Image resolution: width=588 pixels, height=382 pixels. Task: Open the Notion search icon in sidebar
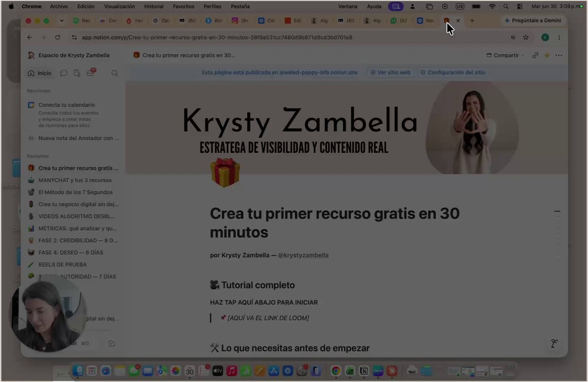pos(115,73)
